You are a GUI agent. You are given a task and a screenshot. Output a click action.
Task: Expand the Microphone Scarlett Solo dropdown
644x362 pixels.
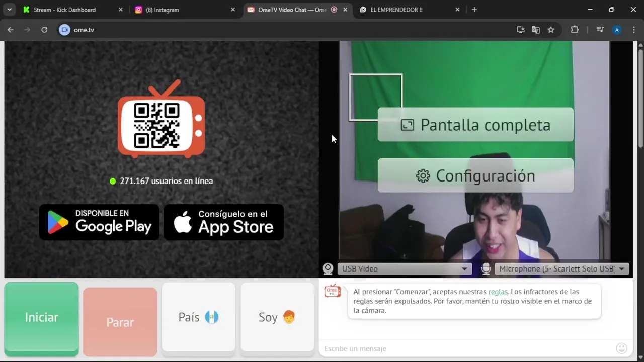coord(562,269)
